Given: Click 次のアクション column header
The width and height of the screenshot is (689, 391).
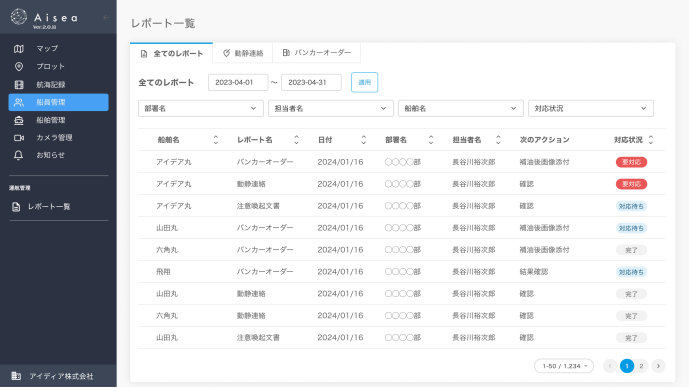Looking at the screenshot, I should (544, 140).
